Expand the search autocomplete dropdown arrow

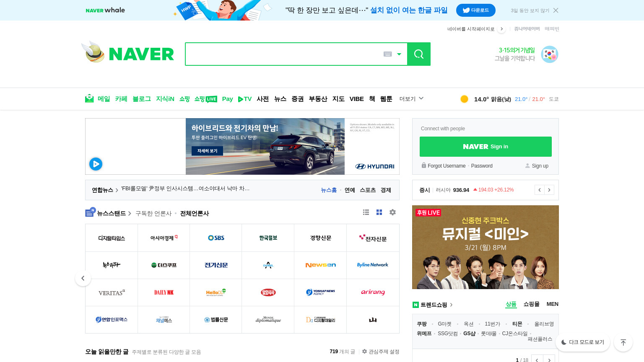coord(399,54)
